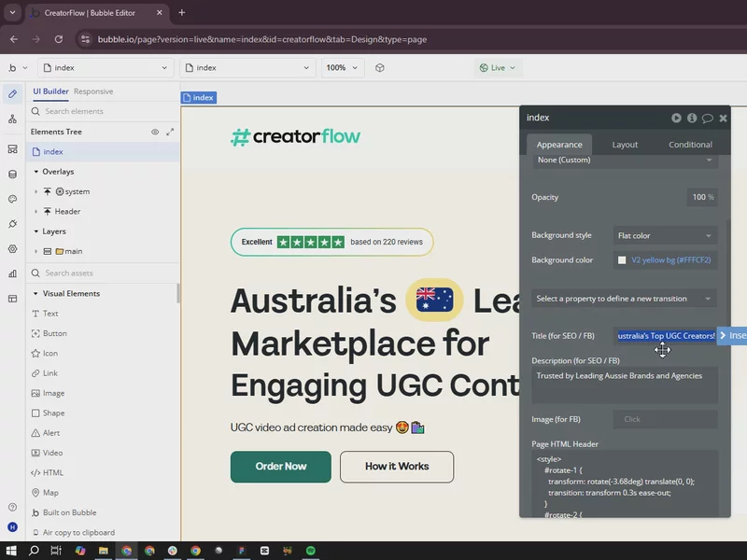Switch to the UI Builder tab
The image size is (747, 560).
[50, 91]
